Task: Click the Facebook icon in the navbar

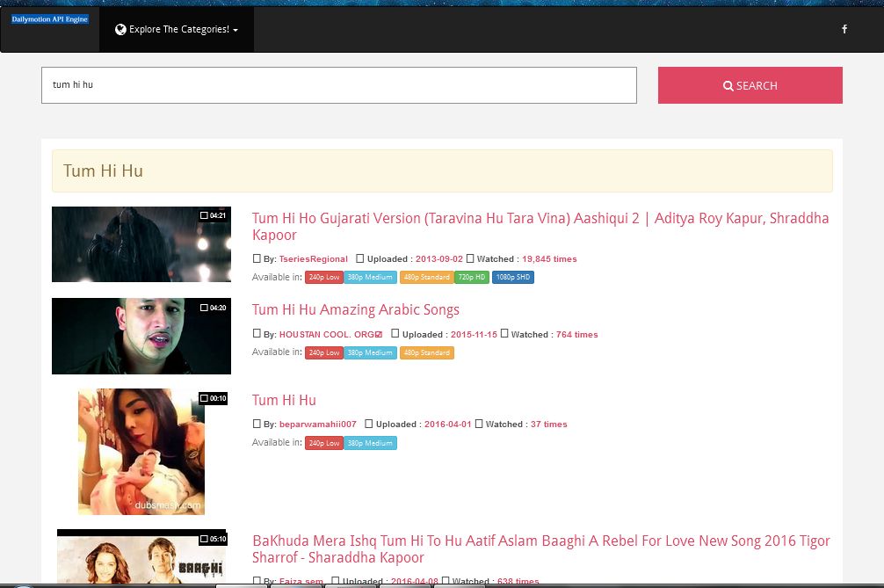Action: (x=844, y=29)
